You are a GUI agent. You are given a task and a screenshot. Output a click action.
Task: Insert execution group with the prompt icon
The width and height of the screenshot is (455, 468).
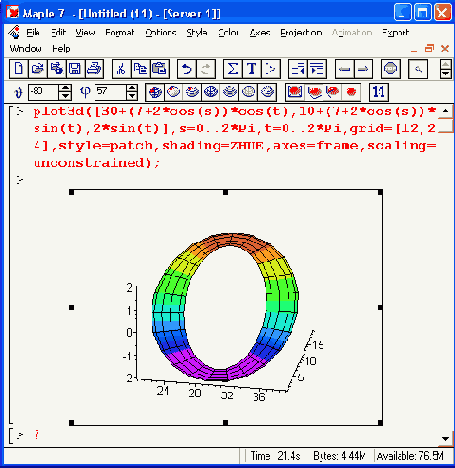pyautogui.click(x=271, y=69)
